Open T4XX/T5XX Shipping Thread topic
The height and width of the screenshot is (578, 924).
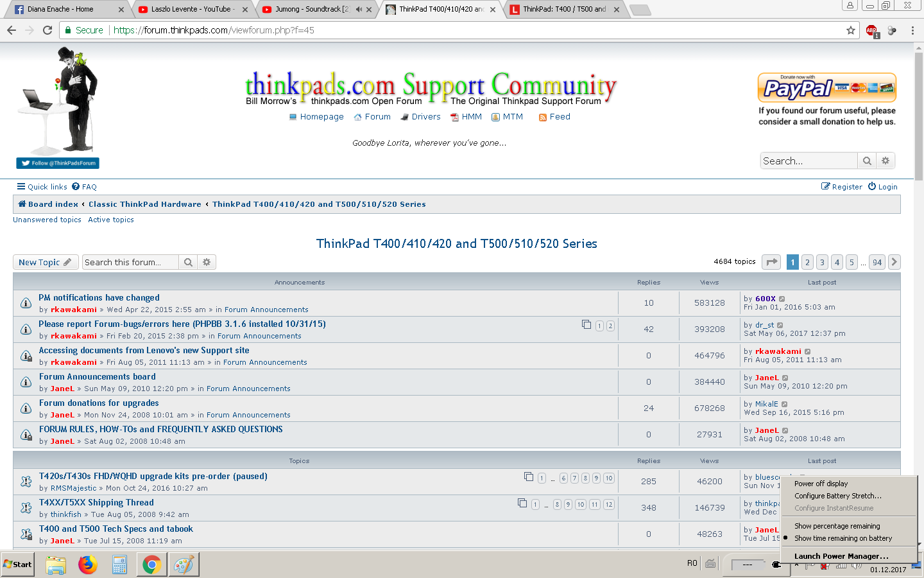click(96, 503)
